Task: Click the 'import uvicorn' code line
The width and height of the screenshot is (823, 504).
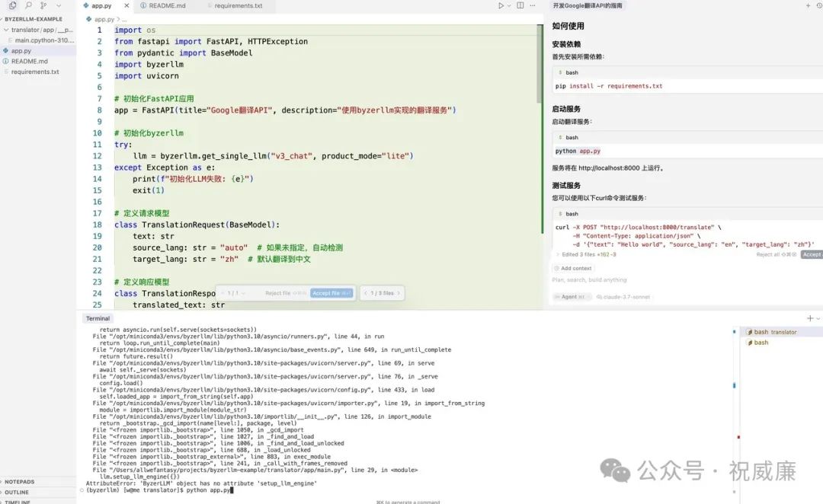Action: tap(146, 76)
